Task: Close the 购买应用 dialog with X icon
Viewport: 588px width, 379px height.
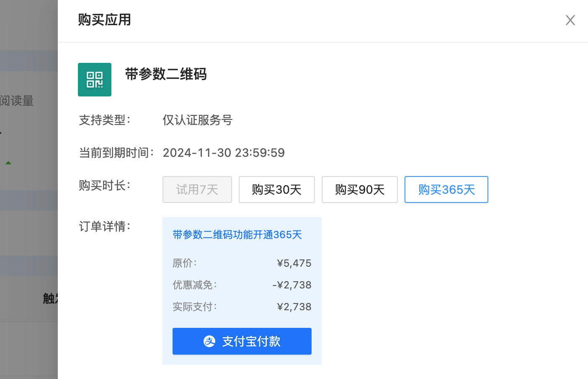Action: click(570, 20)
